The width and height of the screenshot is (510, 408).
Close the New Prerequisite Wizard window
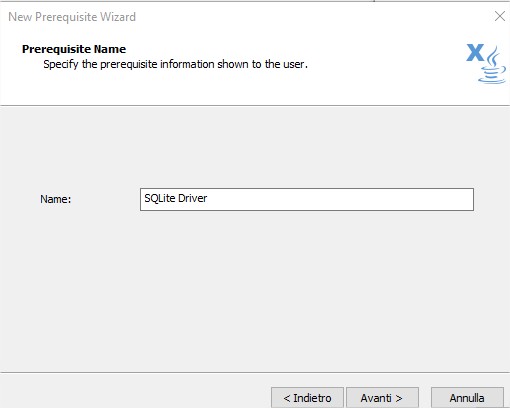pyautogui.click(x=500, y=16)
